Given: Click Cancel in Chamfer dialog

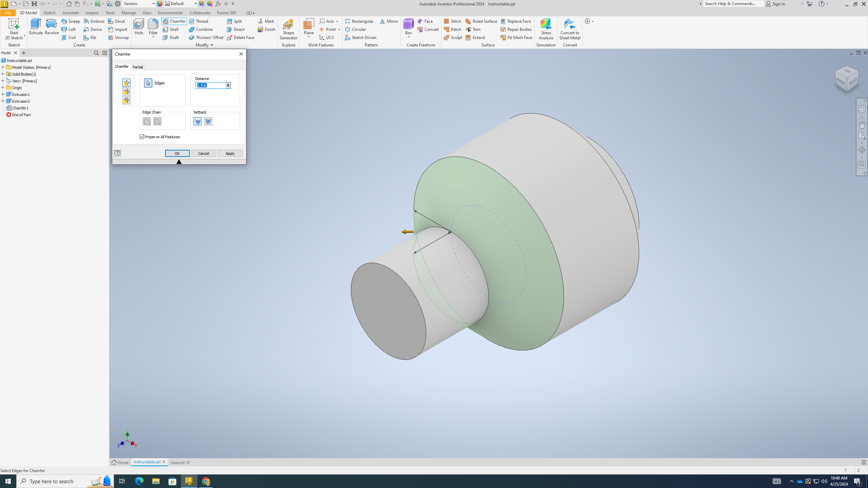Looking at the screenshot, I should coord(204,154).
